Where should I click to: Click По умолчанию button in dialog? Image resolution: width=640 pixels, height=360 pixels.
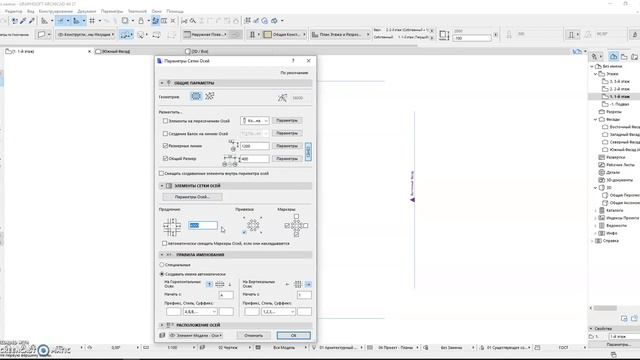coord(294,73)
